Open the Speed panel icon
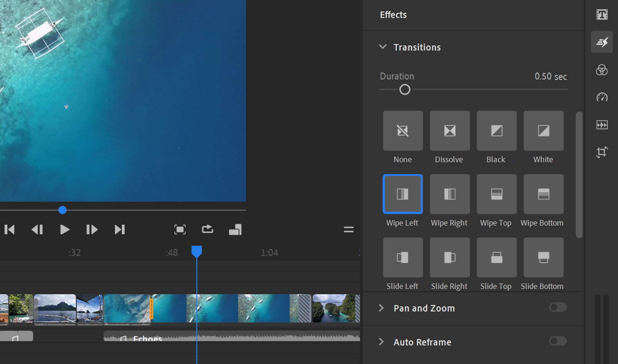This screenshot has width=618, height=364. click(602, 97)
